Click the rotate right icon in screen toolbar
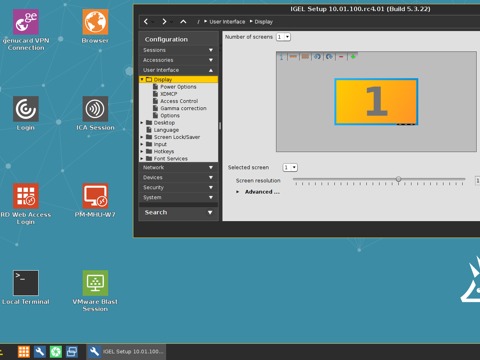This screenshot has width=480, height=360. click(329, 57)
